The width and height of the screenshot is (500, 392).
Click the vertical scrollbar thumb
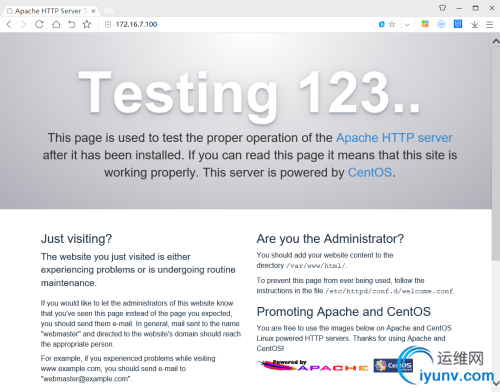pos(496,154)
